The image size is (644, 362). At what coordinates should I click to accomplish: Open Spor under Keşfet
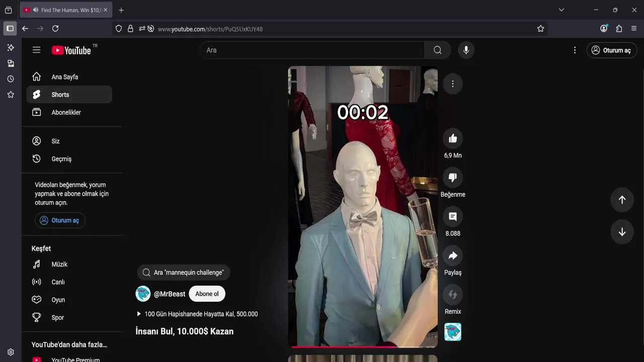click(x=69, y=318)
